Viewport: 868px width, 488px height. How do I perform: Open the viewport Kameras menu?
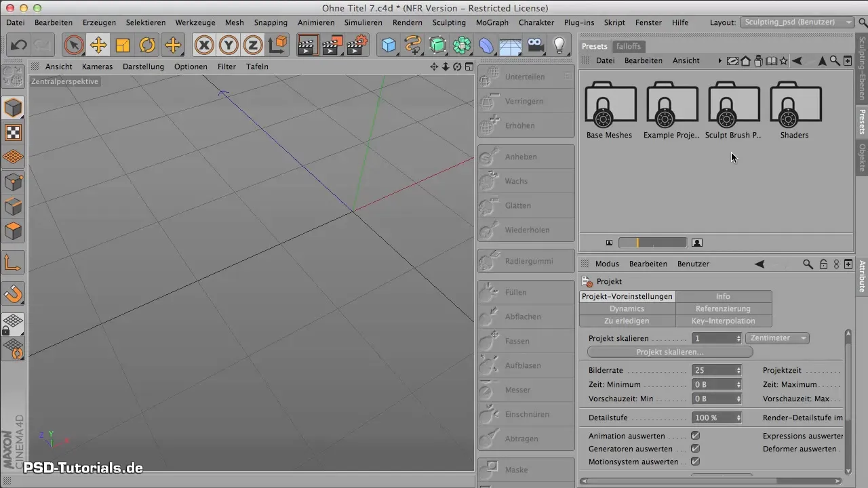click(x=98, y=66)
